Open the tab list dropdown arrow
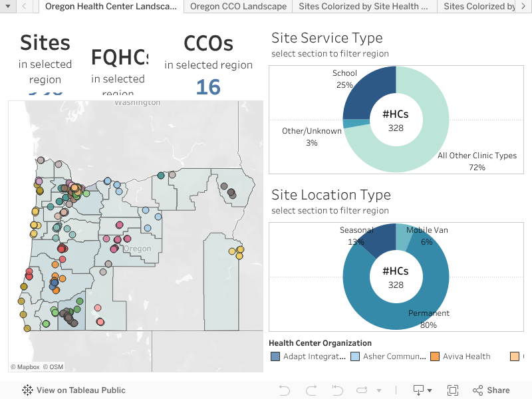This screenshot has width=532, height=399. point(7,6)
